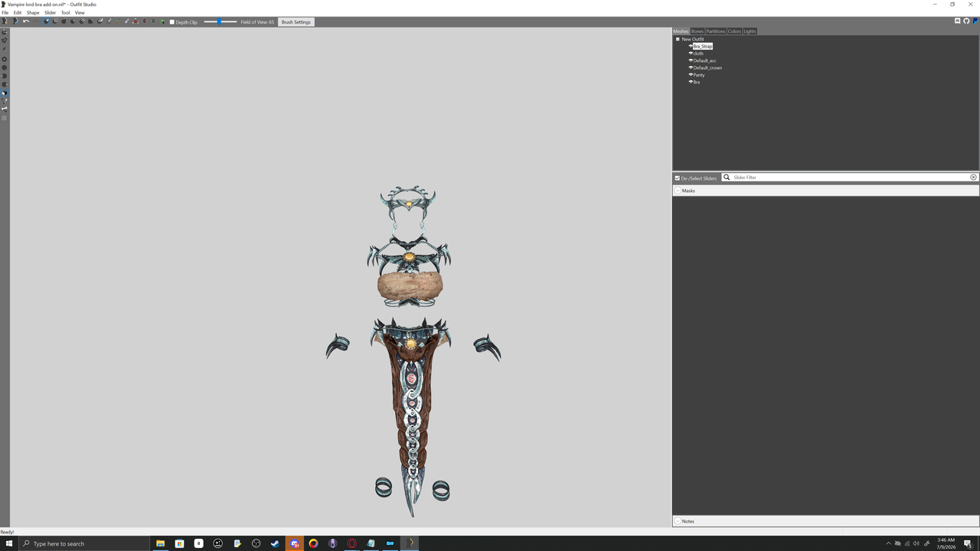The height and width of the screenshot is (551, 980).
Task: Hide the Panty mesh via its eye icon
Action: [691, 75]
